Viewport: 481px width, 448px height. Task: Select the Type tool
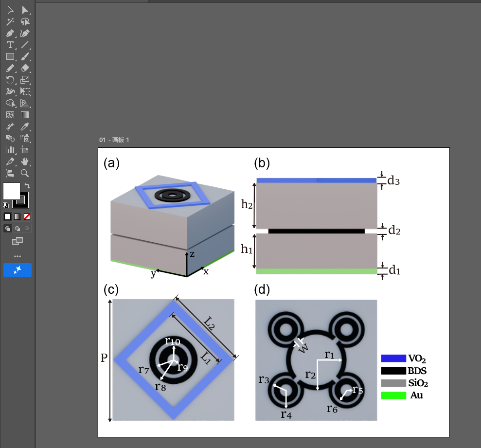point(10,45)
